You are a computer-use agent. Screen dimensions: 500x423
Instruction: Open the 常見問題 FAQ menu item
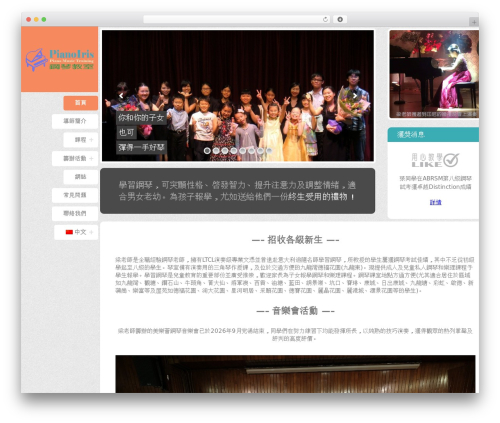(75, 195)
